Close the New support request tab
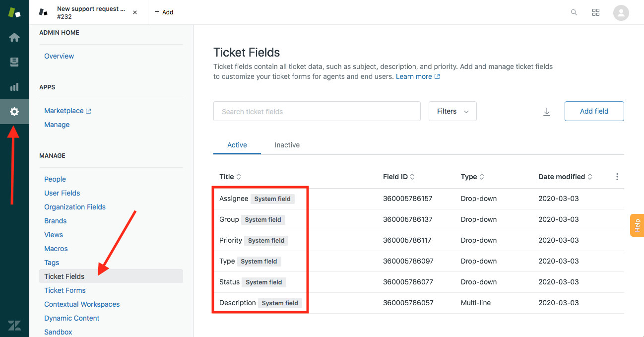 pyautogui.click(x=135, y=12)
